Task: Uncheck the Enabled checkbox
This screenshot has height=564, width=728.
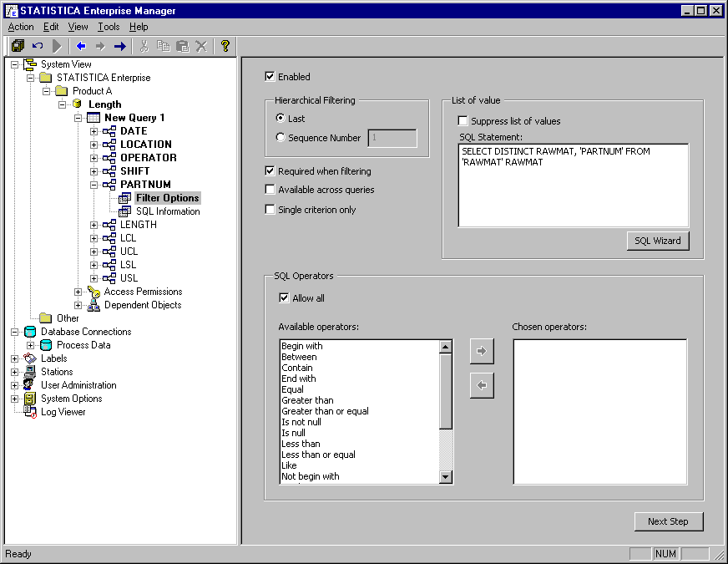Action: tap(270, 77)
